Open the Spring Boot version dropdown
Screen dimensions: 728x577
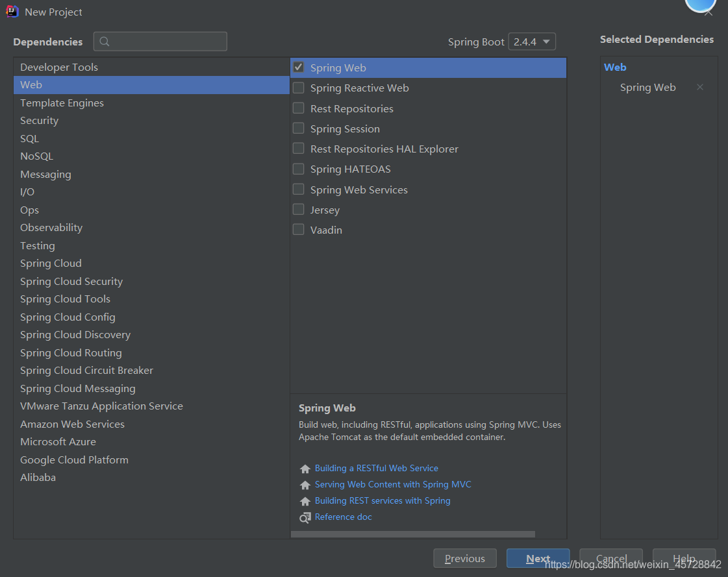point(532,42)
